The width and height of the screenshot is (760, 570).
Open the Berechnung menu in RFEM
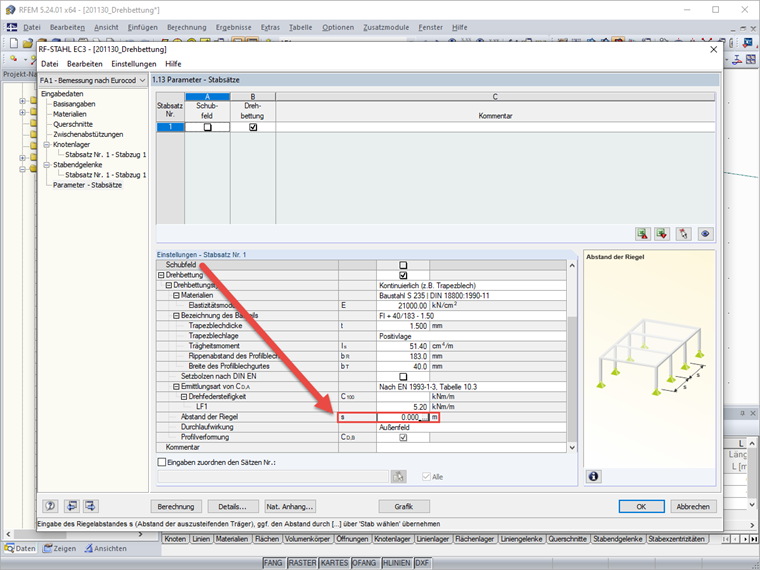[x=187, y=28]
